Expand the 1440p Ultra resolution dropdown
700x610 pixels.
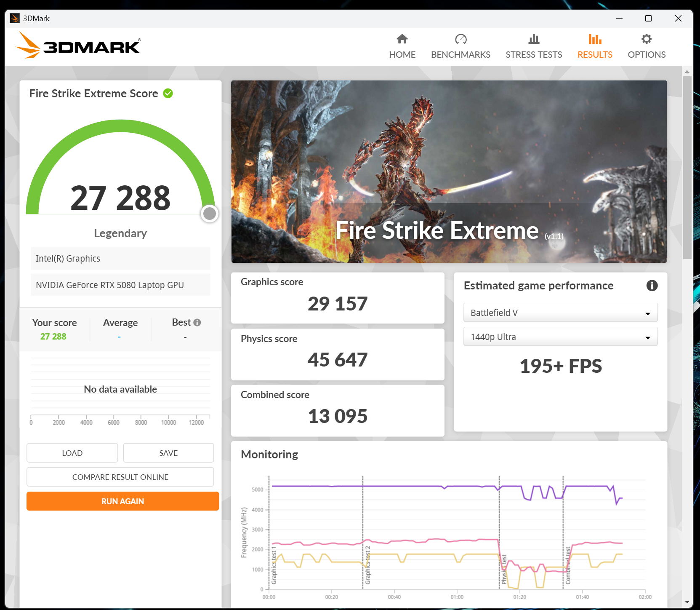click(x=560, y=337)
